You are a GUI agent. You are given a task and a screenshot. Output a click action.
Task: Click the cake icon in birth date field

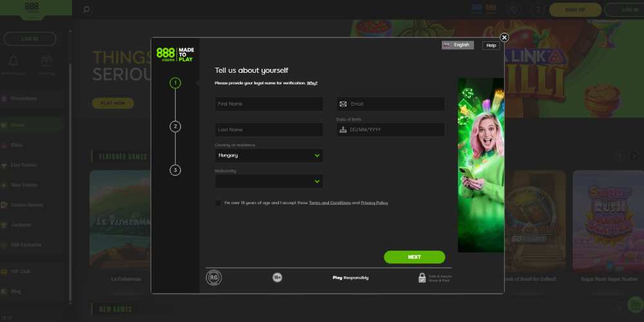(x=343, y=130)
